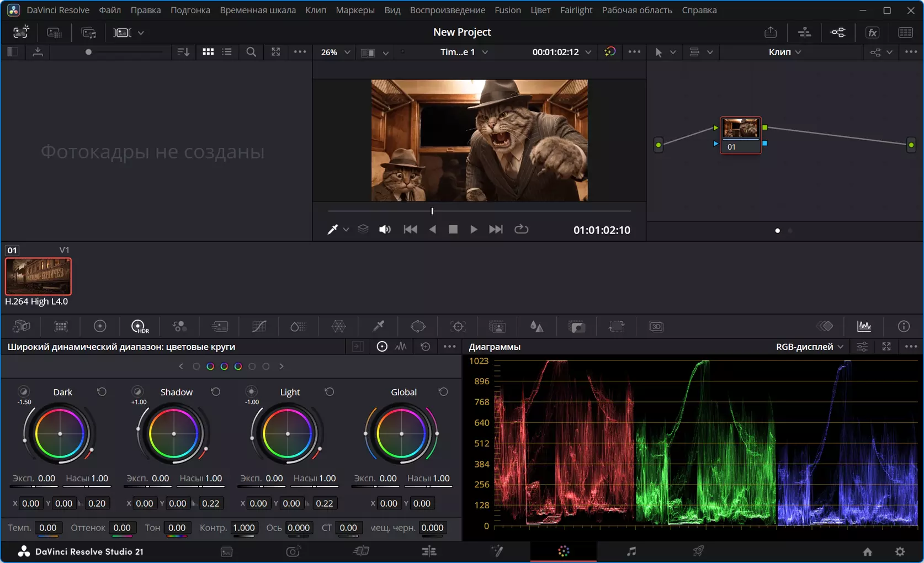The image size is (924, 563).
Task: Open the Keyframes palette
Action: point(825,327)
